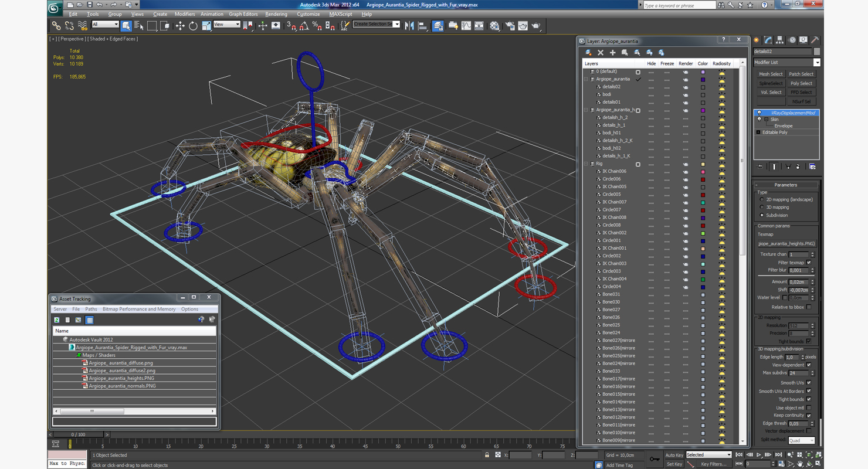
Task: Toggle the Keep continuity checkbox
Action: tap(809, 415)
